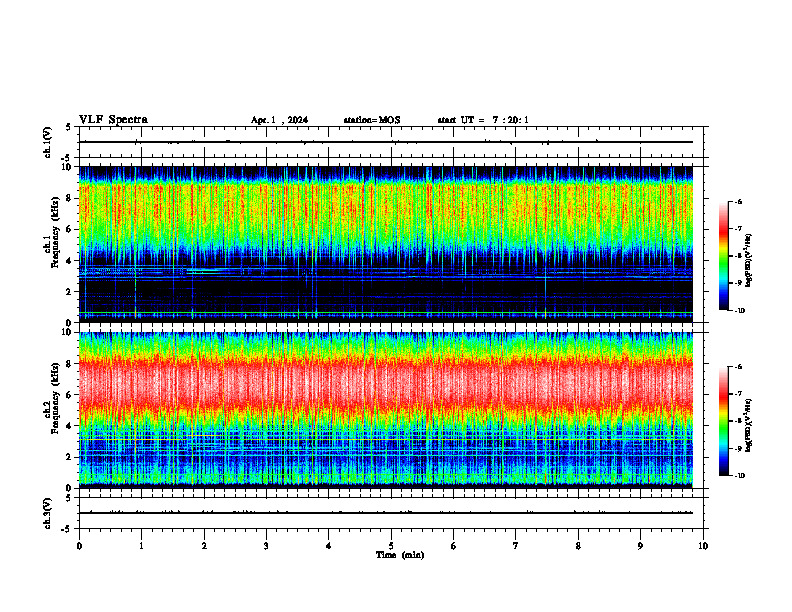Image resolution: width=792 pixels, height=612 pixels.
Task: Click the ch.2 color bar log(PSD) label
Action: 749,425
